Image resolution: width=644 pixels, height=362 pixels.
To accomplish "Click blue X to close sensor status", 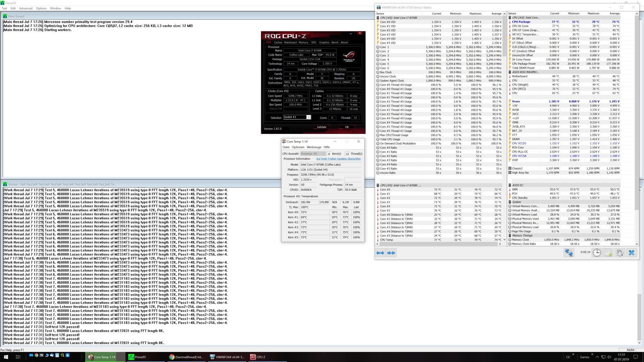I will coord(631,253).
